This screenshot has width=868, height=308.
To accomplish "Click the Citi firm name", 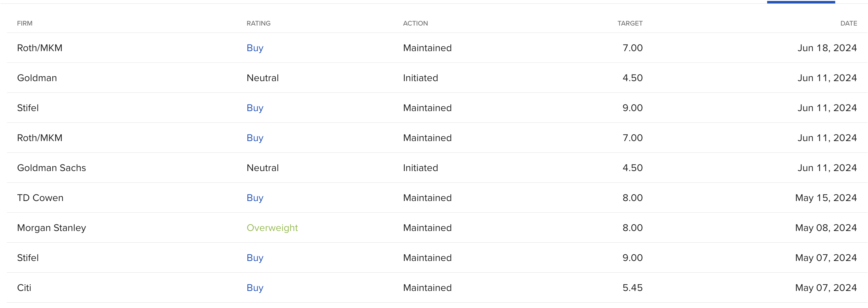I will [24, 288].
